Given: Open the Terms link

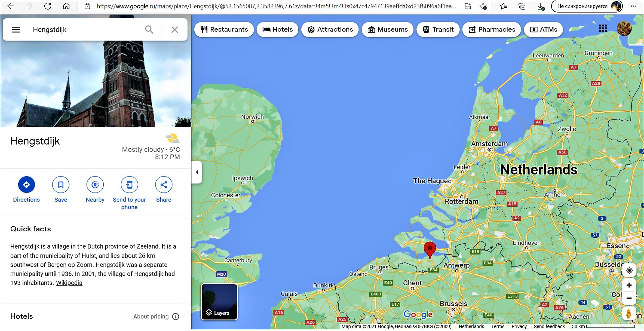Looking at the screenshot, I should click(x=498, y=326).
